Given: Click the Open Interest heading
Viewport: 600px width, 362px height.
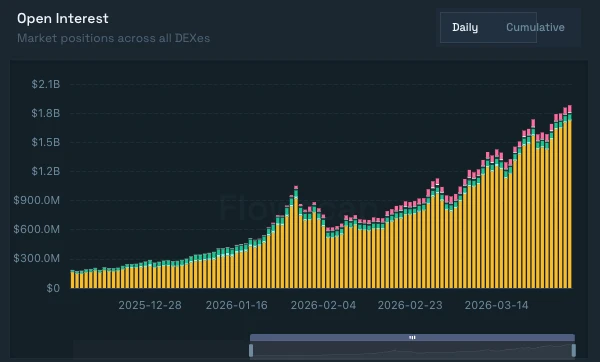Looking at the screenshot, I should tap(63, 18).
